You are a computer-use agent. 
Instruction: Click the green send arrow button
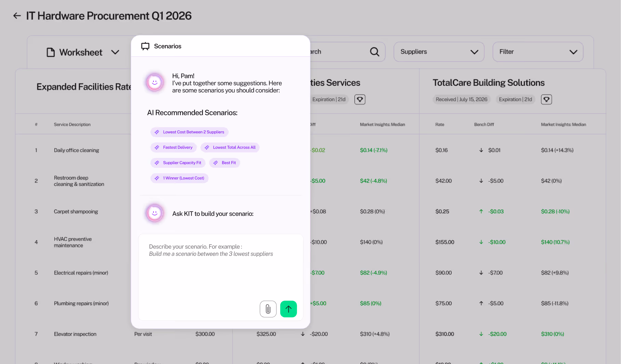[288, 309]
